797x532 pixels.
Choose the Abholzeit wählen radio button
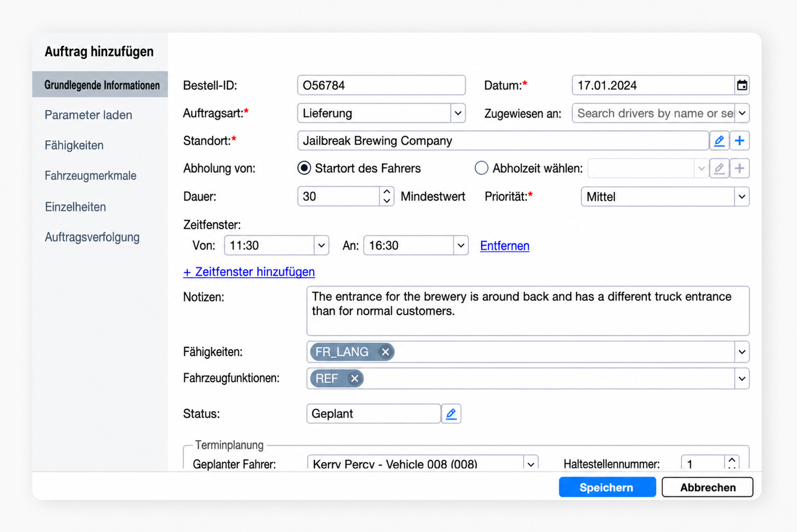click(481, 168)
